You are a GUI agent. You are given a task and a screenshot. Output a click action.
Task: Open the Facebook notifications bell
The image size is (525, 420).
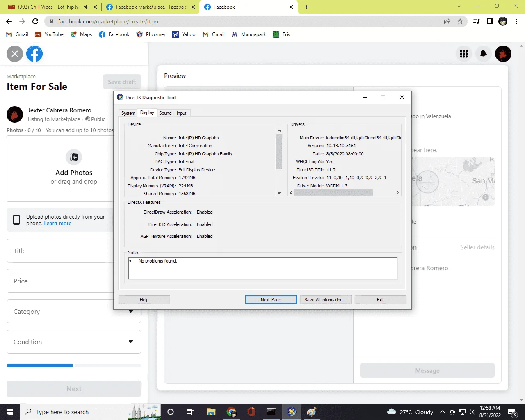pyautogui.click(x=484, y=54)
